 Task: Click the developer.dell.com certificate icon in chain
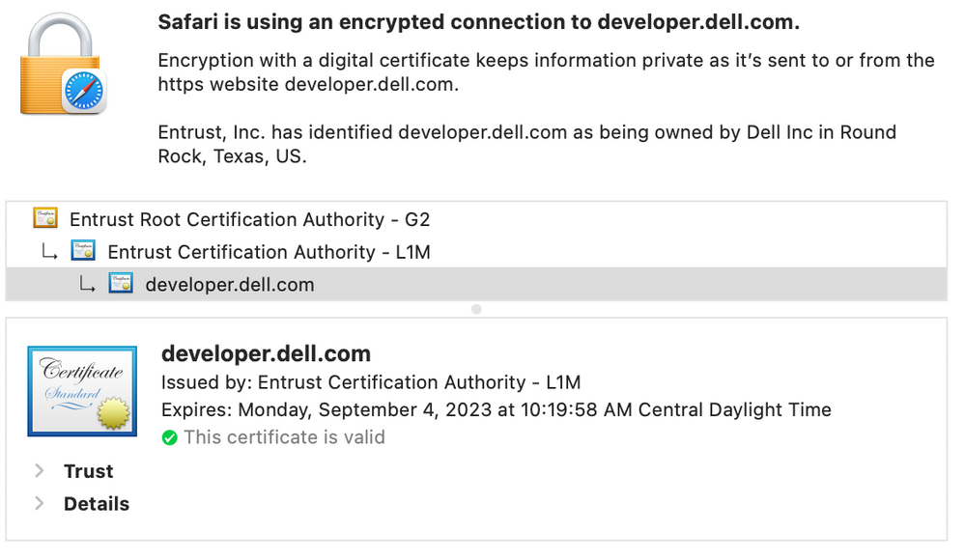coord(121,284)
